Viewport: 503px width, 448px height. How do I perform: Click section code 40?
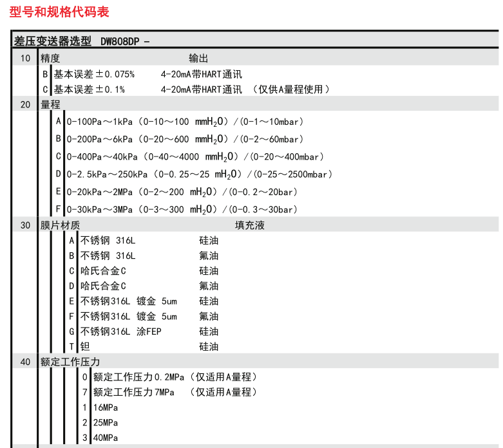25,362
